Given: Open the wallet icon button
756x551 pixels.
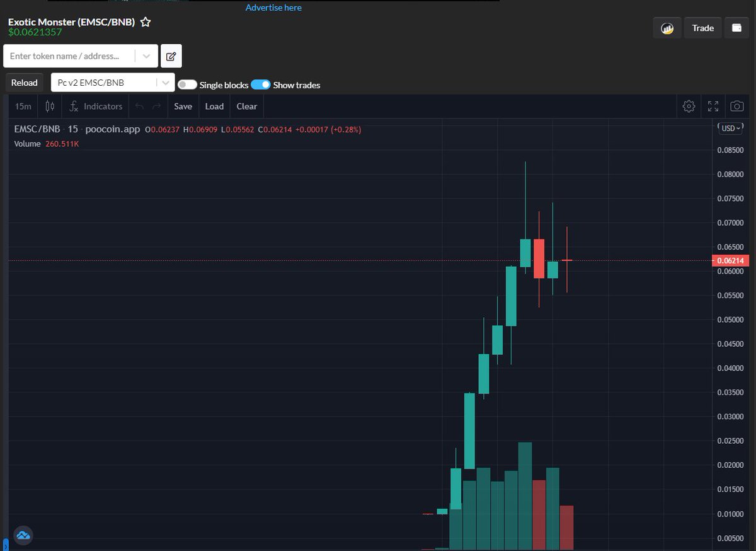Looking at the screenshot, I should [736, 28].
